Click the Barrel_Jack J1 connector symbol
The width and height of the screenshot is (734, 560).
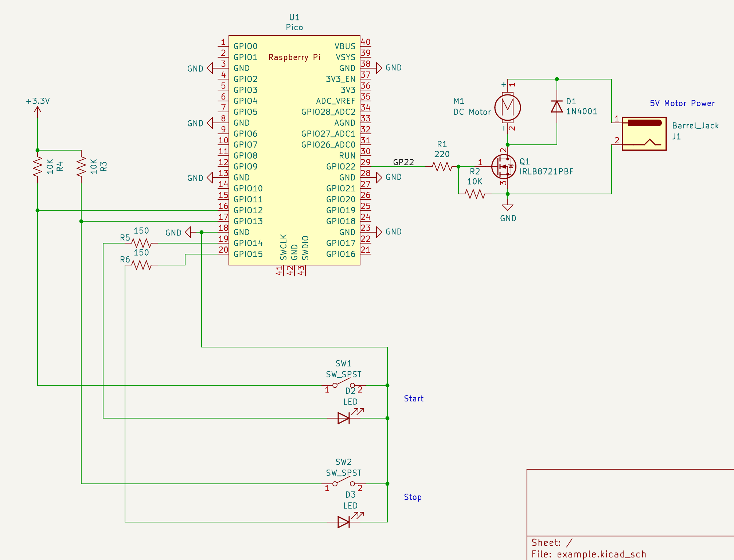(x=644, y=133)
